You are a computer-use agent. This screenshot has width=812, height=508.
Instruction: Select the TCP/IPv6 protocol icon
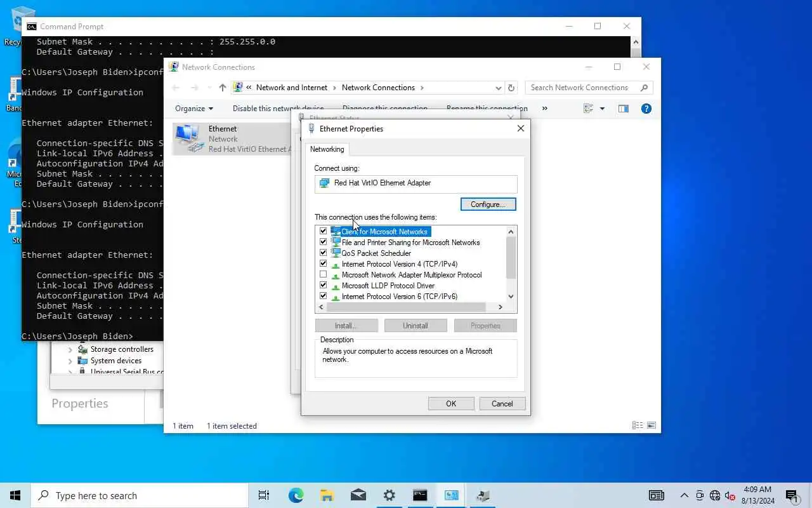336,297
